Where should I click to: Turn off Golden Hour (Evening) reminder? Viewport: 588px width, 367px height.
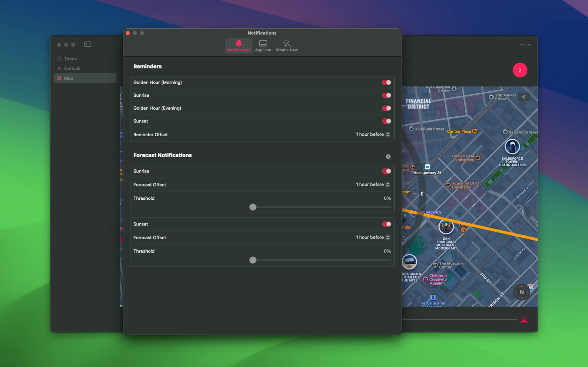pos(386,108)
